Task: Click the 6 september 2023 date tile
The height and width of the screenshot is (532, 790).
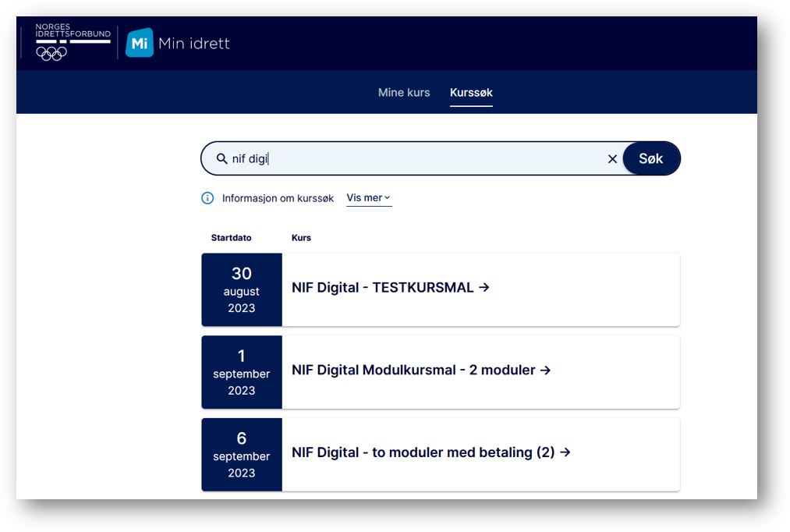Action: [242, 455]
